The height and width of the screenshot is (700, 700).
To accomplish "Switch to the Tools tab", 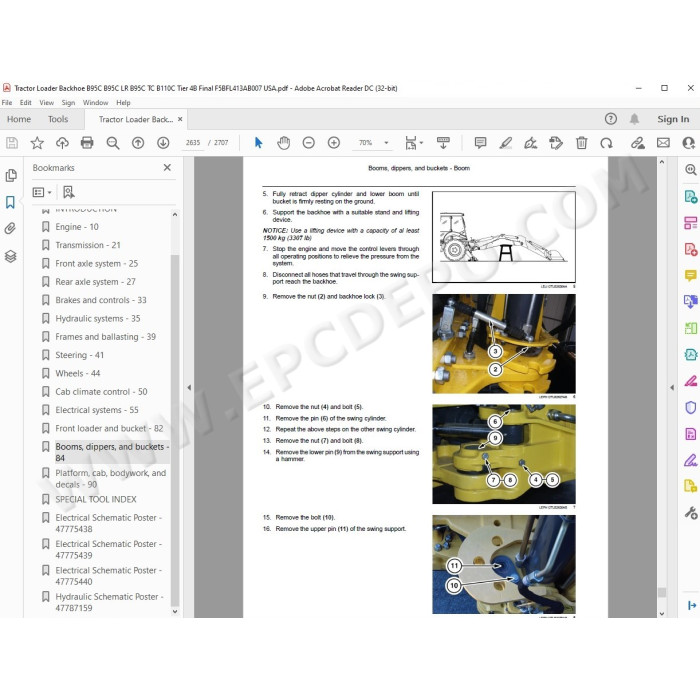I will [58, 119].
